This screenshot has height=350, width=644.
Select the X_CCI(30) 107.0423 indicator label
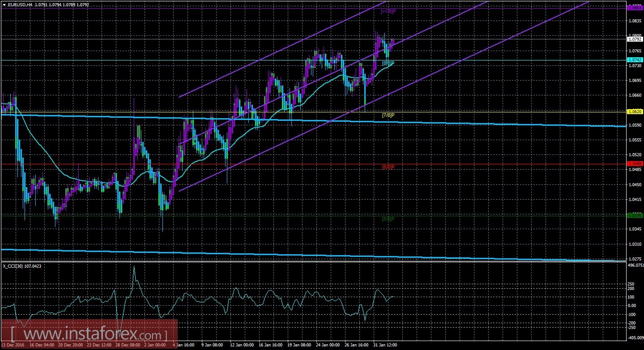click(x=21, y=266)
